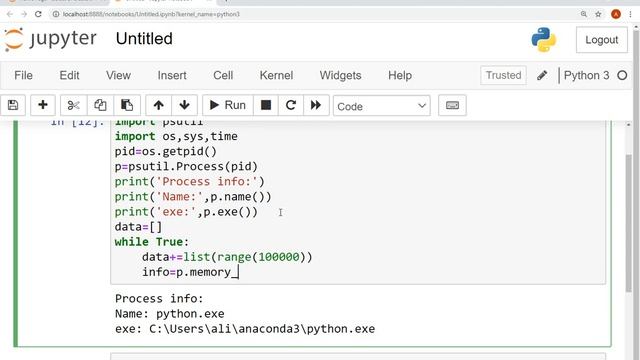Open the File menu
The height and width of the screenshot is (360, 640).
click(23, 76)
